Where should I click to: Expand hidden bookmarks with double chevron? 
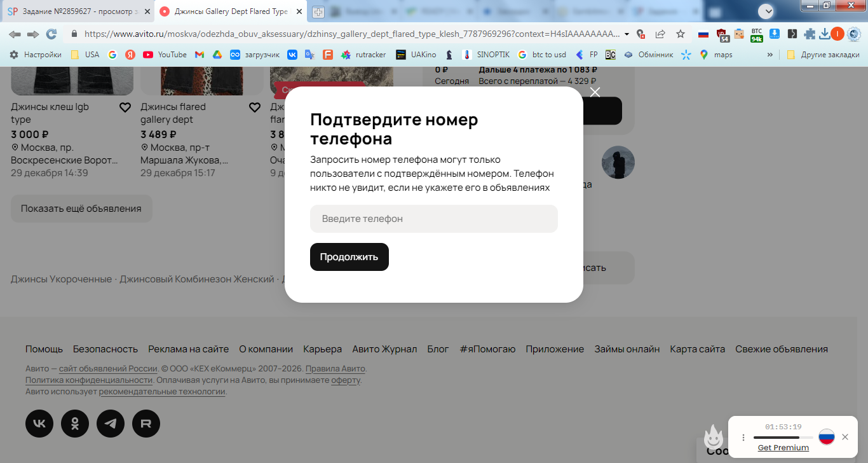tap(770, 55)
